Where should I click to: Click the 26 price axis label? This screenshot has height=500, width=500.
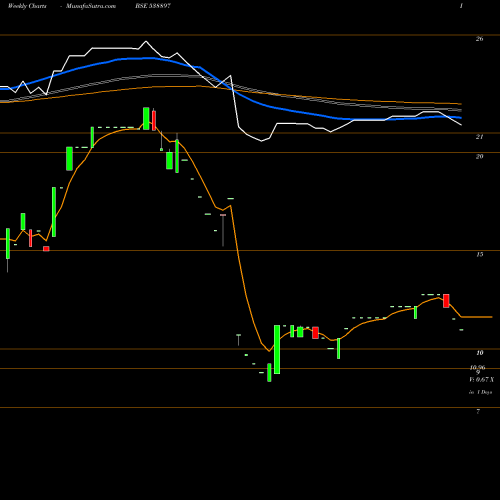click(x=479, y=39)
